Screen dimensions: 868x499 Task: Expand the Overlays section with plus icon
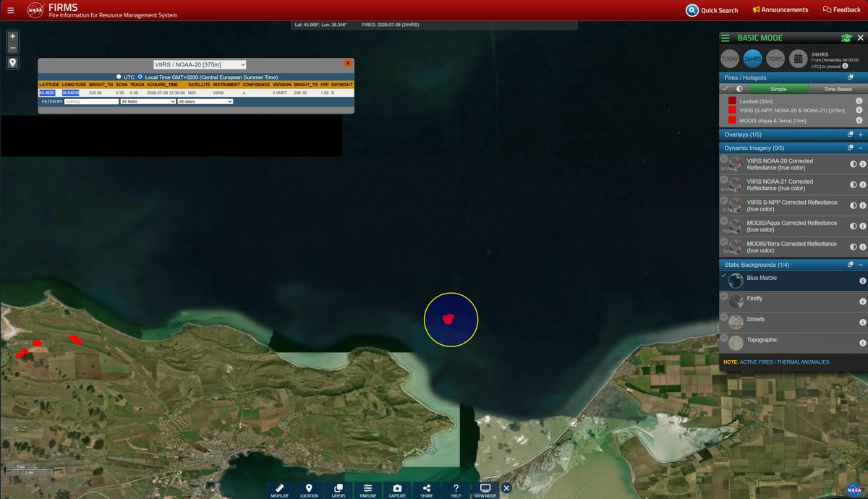(860, 135)
